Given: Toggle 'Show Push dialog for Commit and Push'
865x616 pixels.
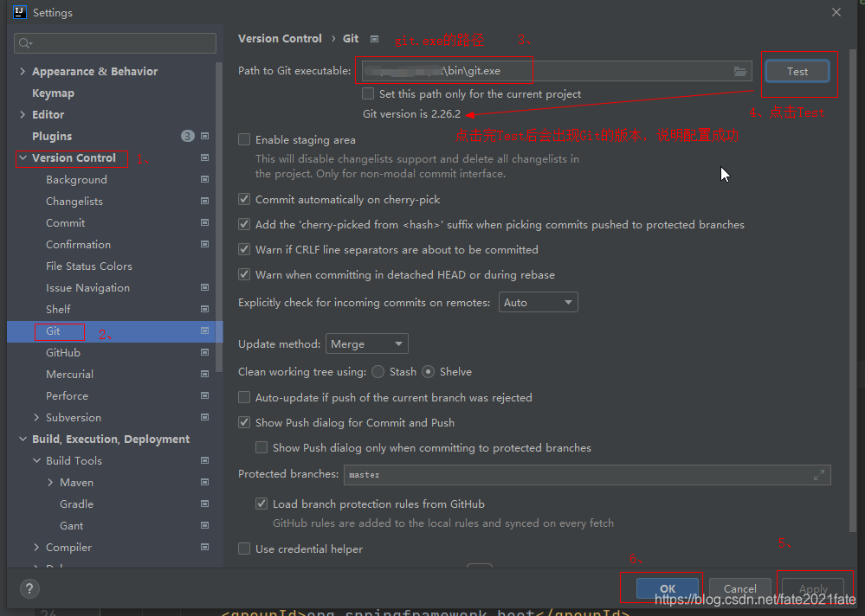Looking at the screenshot, I should pyautogui.click(x=244, y=422).
